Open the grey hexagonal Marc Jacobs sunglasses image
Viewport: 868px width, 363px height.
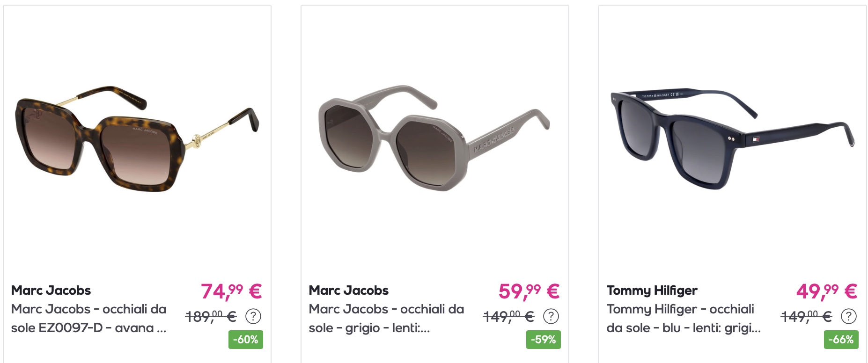pyautogui.click(x=434, y=138)
